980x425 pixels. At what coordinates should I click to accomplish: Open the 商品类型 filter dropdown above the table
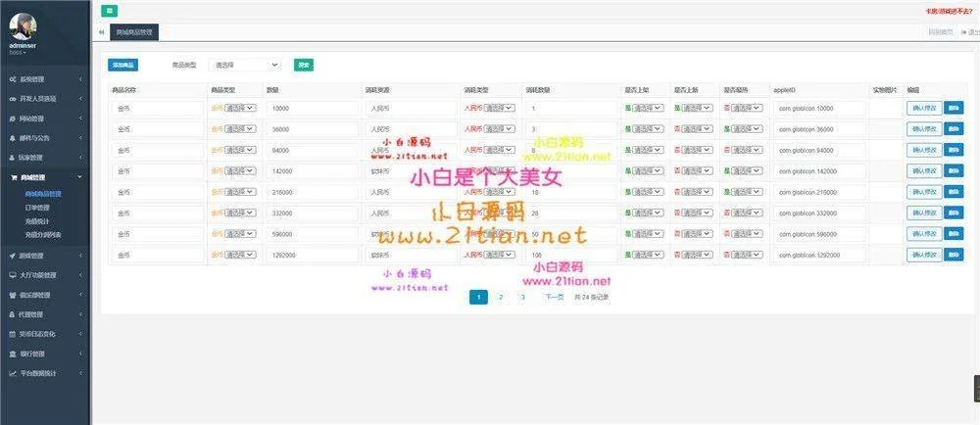coord(245,65)
